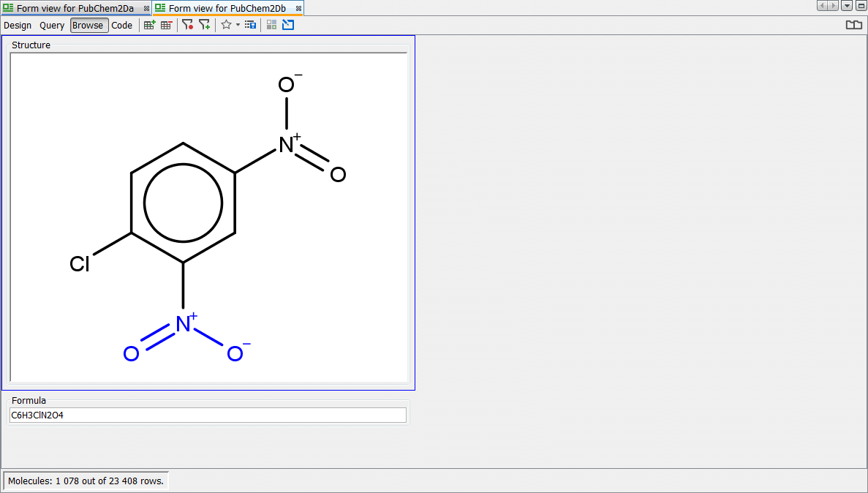Click the blue-outlined panel icon in toolbar

pyautogui.click(x=288, y=25)
